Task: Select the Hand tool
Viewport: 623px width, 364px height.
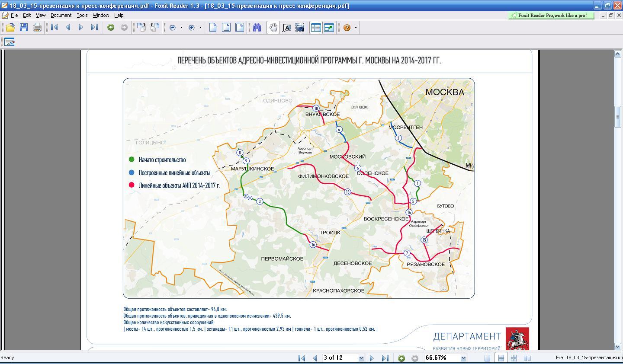Action: tap(273, 27)
